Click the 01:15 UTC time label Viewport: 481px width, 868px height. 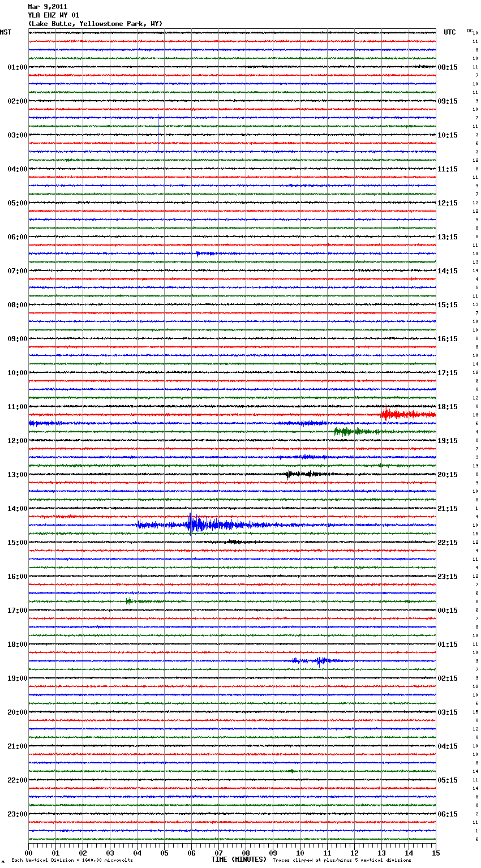click(448, 644)
